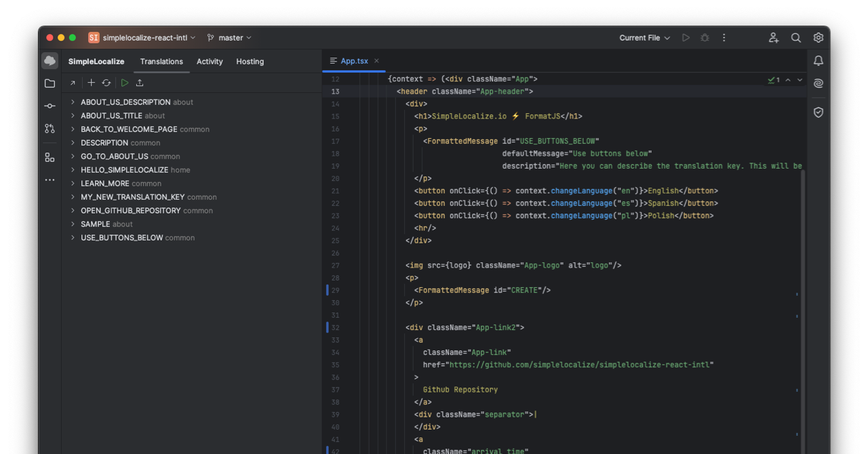Open IDE settings gear
The height and width of the screenshot is (454, 868).
pyautogui.click(x=818, y=38)
